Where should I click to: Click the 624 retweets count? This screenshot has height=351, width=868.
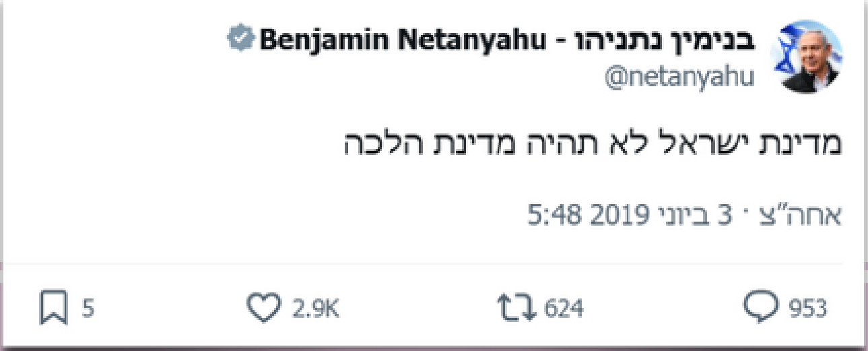pos(563,309)
